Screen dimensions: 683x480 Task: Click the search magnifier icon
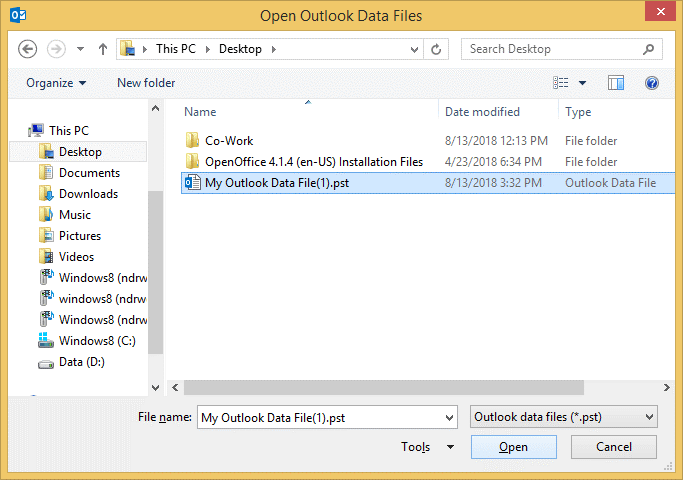click(x=648, y=48)
